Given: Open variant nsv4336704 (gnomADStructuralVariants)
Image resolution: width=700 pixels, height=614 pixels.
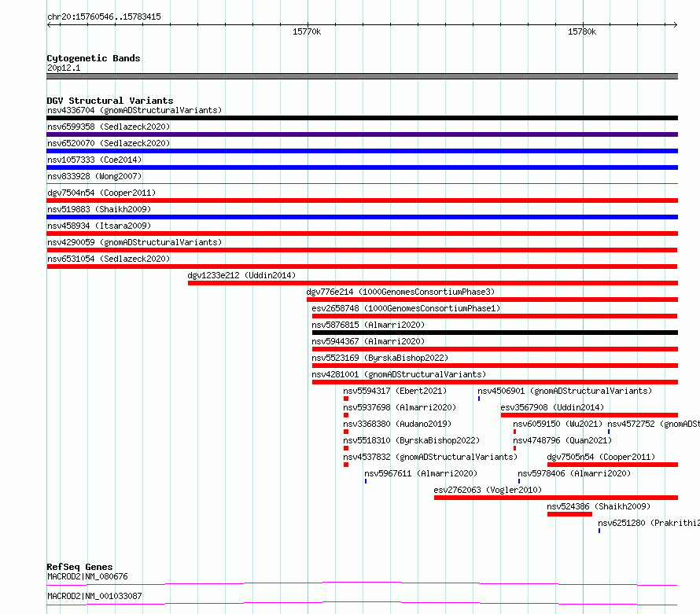Looking at the screenshot, I should pos(134,110).
